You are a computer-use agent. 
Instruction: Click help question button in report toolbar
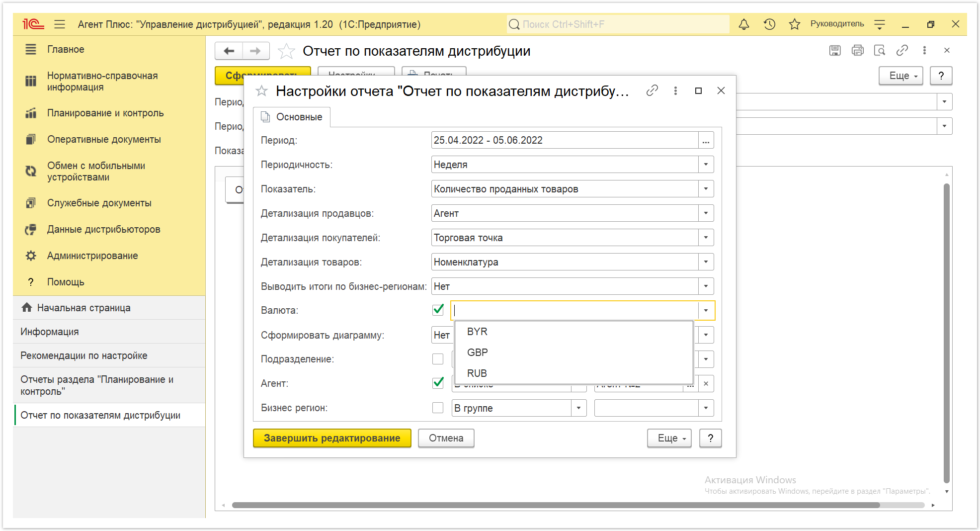tap(941, 76)
